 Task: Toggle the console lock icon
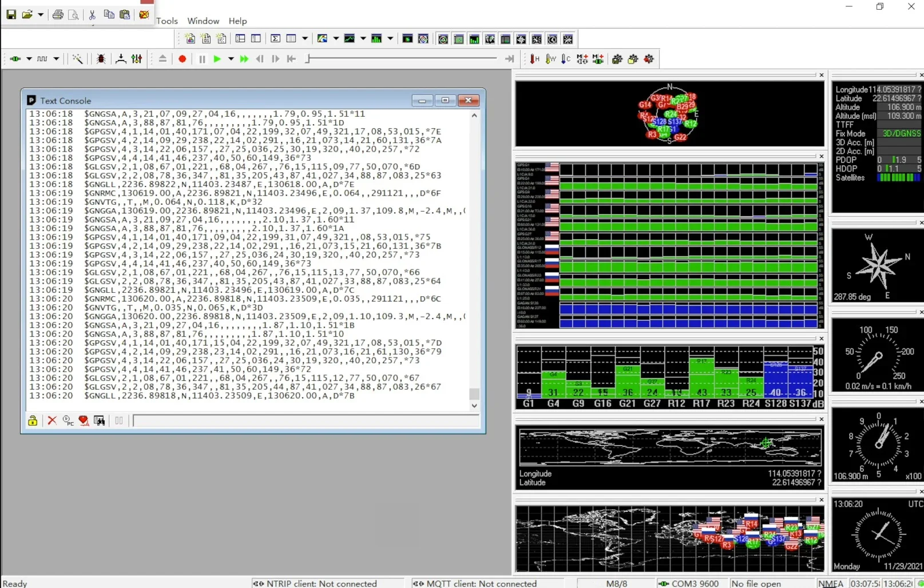33,421
